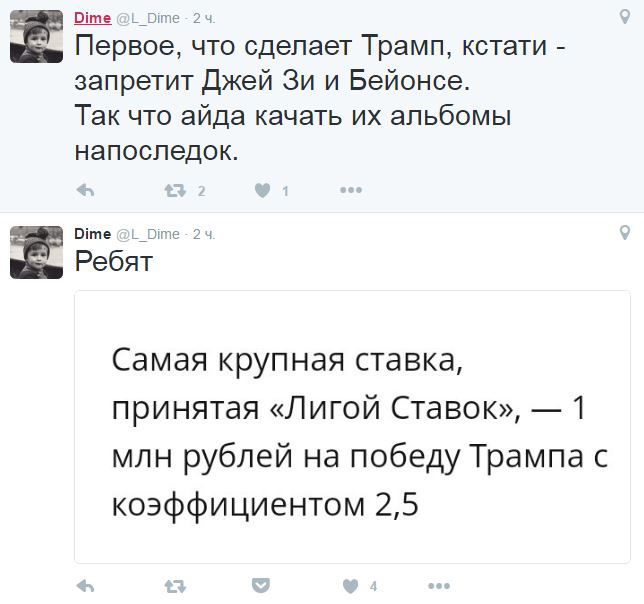Screen dimensions: 644x604
Task: Click the location pin on the 'Ребят' tweet
Action: pyautogui.click(x=625, y=233)
